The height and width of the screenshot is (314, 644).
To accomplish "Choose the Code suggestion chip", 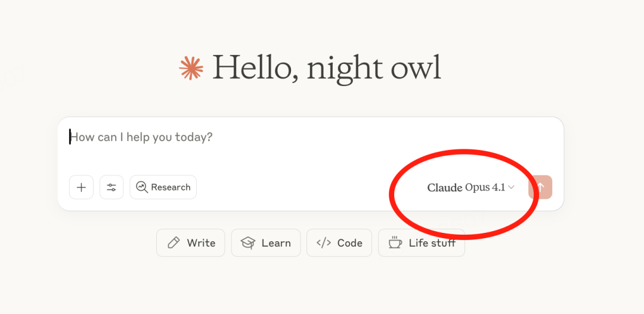I will click(x=339, y=243).
